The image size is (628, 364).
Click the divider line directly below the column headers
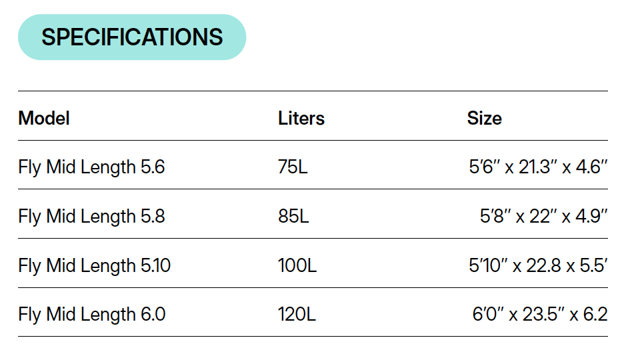click(x=313, y=141)
